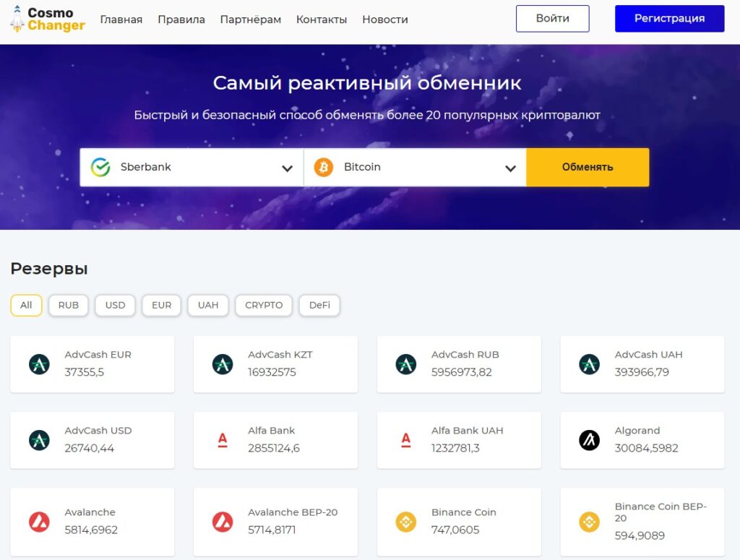Expand the Sberbank source currency dropdown arrow
This screenshot has width=740, height=560.
287,168
